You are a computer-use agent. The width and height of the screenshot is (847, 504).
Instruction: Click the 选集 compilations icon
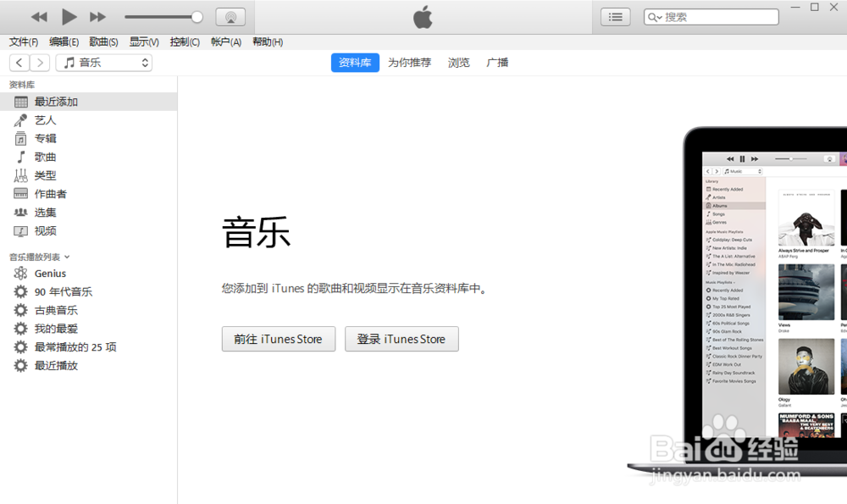click(20, 213)
